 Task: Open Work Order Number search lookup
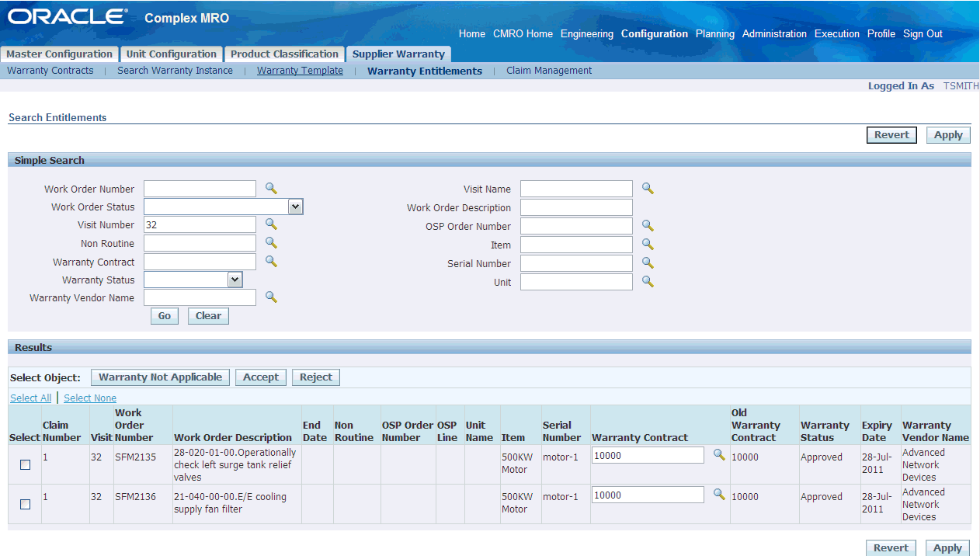(x=271, y=188)
